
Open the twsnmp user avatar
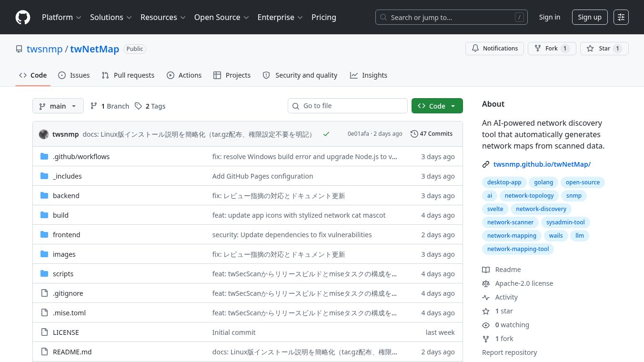44,134
